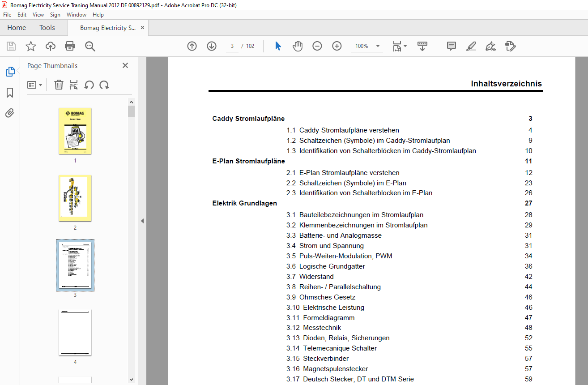Click the print pages icon in Thumbnails panel

coord(74,85)
